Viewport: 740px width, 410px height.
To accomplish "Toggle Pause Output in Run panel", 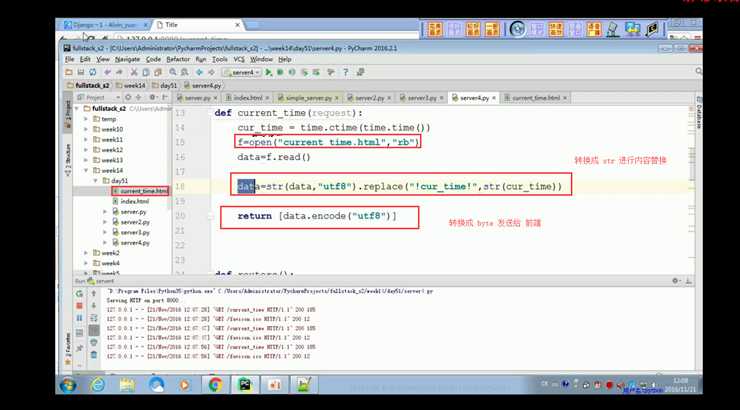I will click(79, 318).
